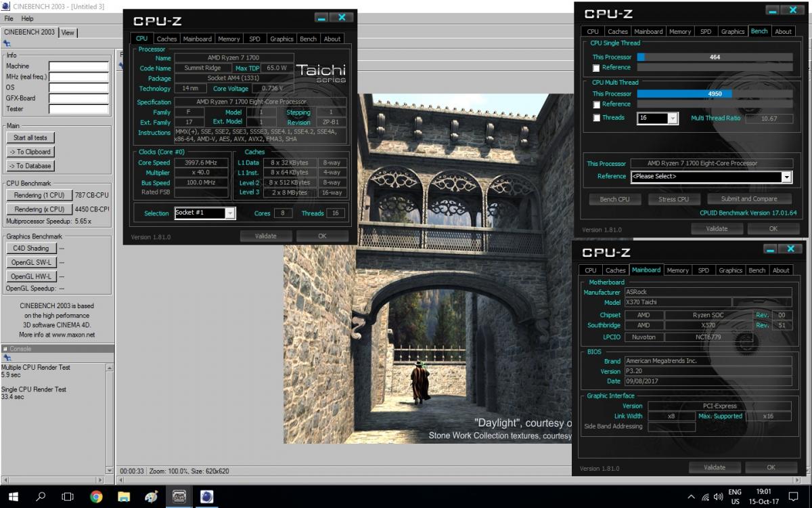This screenshot has width=812, height=508.
Task: Select the CINEBENCH 2003 tab
Action: click(x=29, y=32)
